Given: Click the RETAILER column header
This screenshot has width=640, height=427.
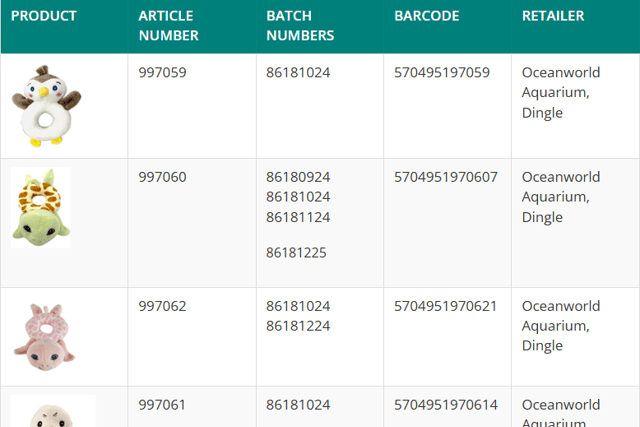Looking at the screenshot, I should pos(553,16).
